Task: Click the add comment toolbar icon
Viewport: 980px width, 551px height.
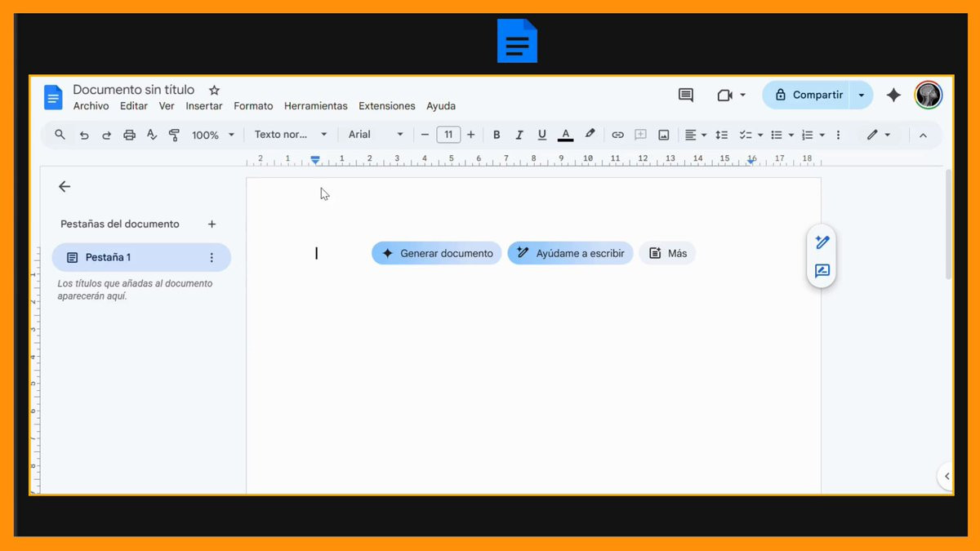Action: click(640, 135)
